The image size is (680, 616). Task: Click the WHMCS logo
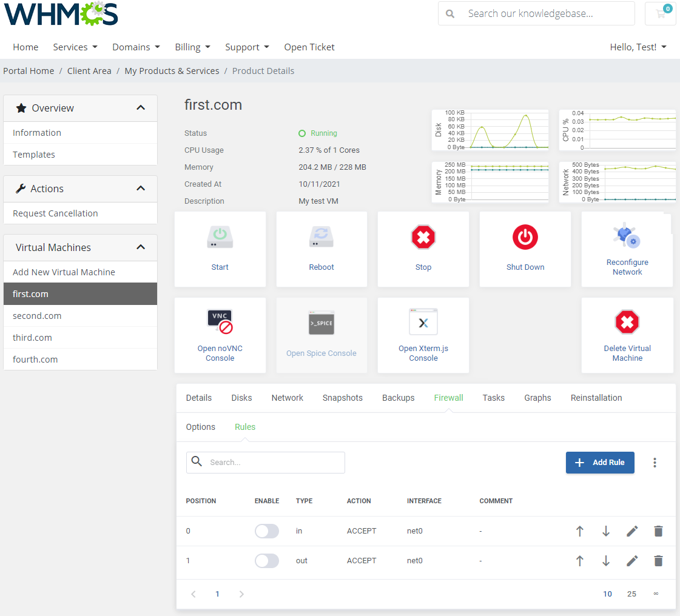pos(61,13)
